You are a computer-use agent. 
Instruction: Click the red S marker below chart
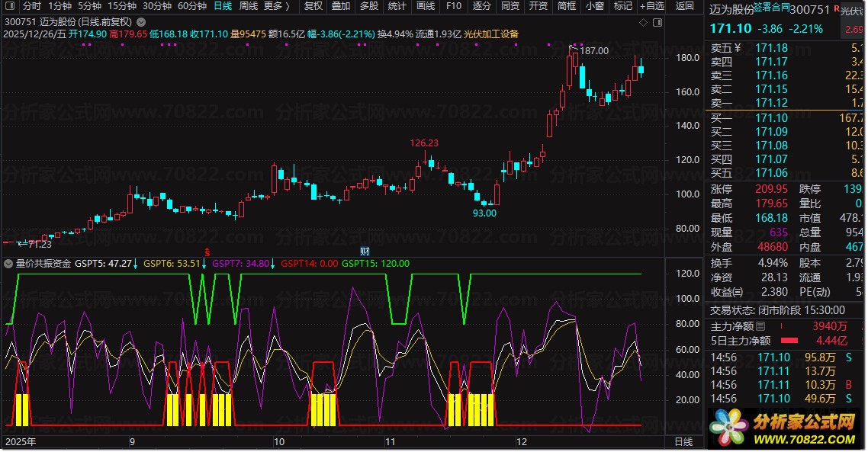(x=207, y=252)
